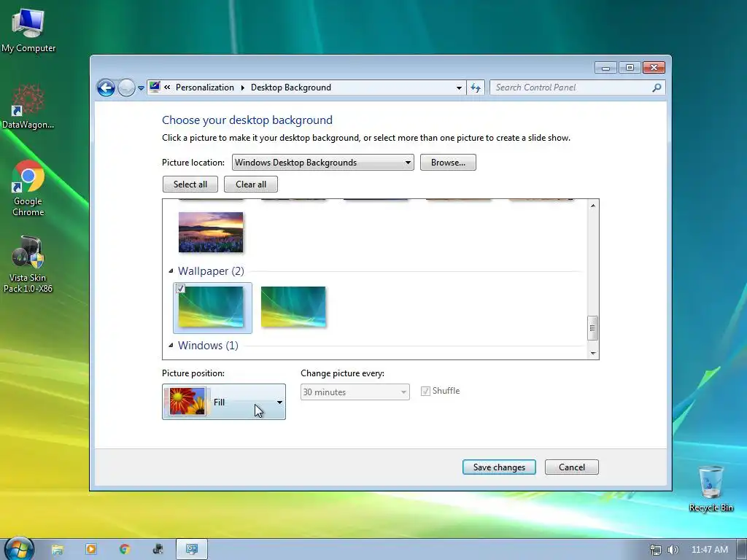
Task: Select the Control Panel taskbar button
Action: [x=192, y=549]
